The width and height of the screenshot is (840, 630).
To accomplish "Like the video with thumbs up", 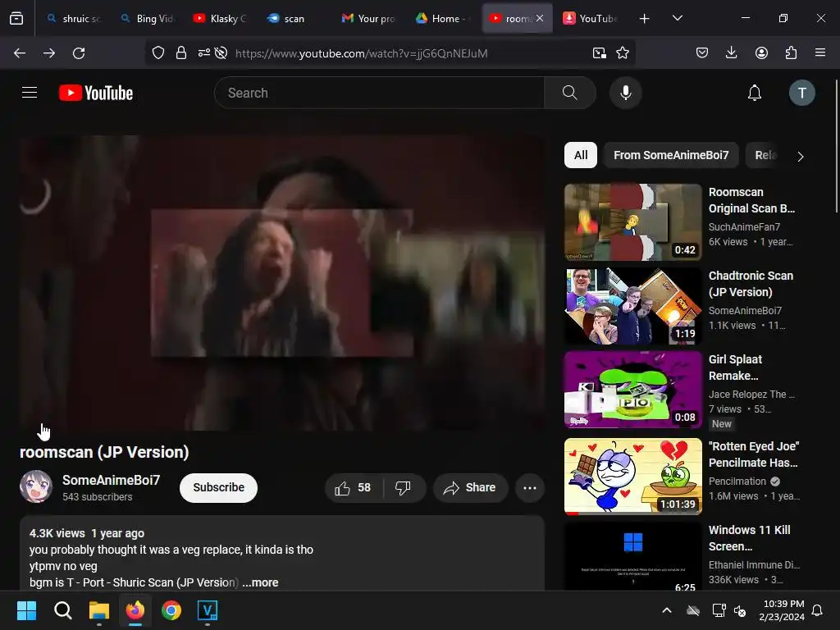I will click(x=353, y=487).
